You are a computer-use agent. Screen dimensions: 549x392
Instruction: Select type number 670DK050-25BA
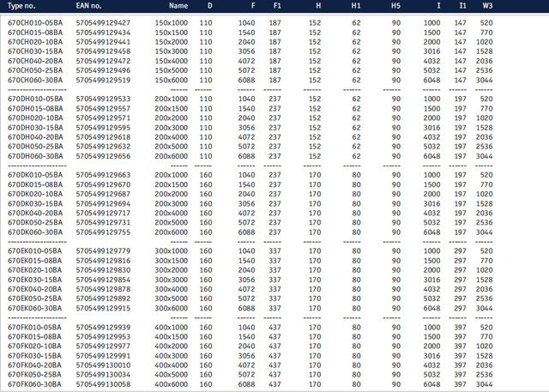[x=35, y=223]
